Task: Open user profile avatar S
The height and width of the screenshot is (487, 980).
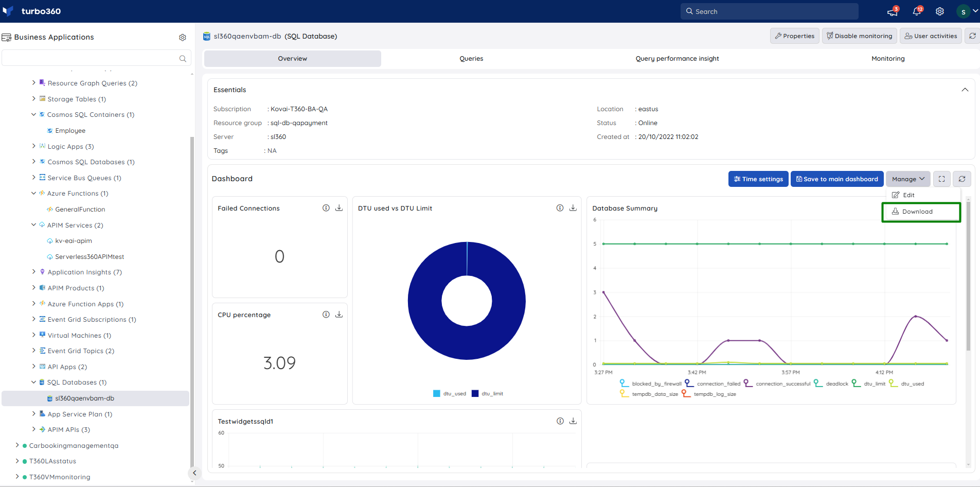Action: click(x=963, y=11)
